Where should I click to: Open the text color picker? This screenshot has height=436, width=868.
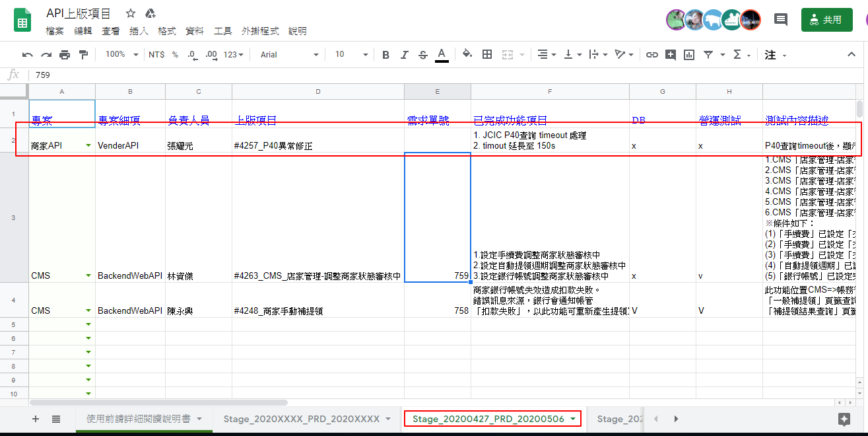tap(440, 55)
